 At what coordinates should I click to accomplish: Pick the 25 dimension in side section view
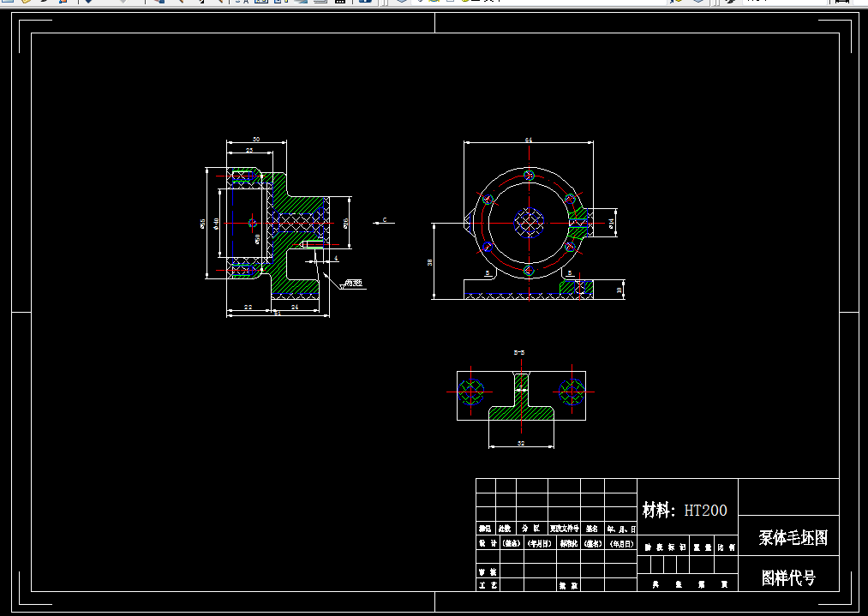point(249,150)
